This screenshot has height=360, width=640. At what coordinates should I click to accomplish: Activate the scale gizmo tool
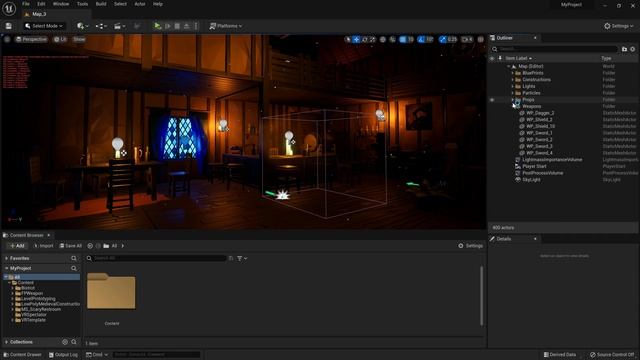[x=372, y=40]
